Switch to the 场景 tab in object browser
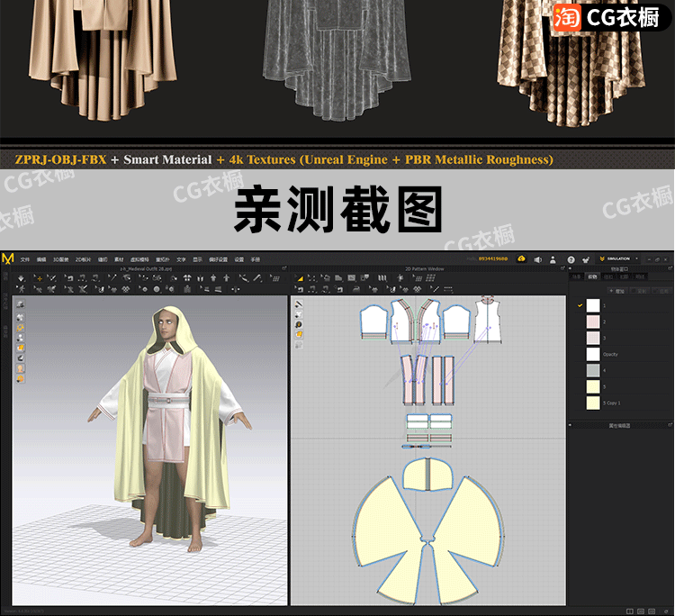The height and width of the screenshot is (616, 675). (x=576, y=276)
